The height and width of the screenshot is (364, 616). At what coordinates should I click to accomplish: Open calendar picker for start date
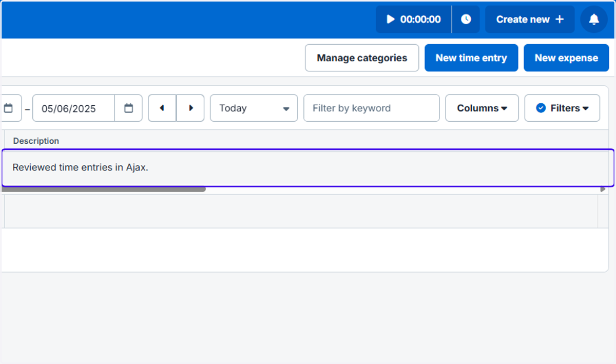coord(9,108)
